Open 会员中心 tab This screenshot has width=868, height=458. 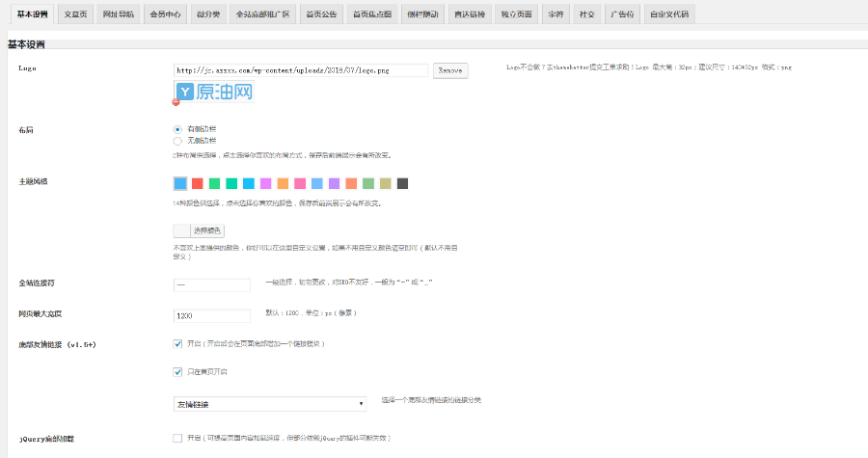click(x=166, y=14)
